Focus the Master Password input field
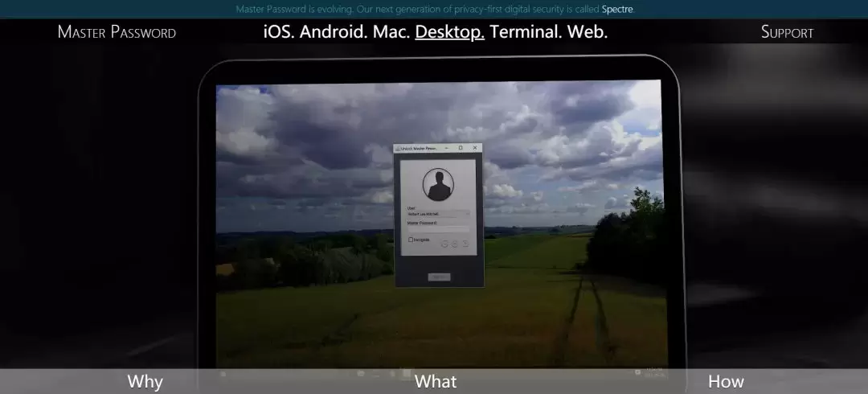 coord(439,229)
